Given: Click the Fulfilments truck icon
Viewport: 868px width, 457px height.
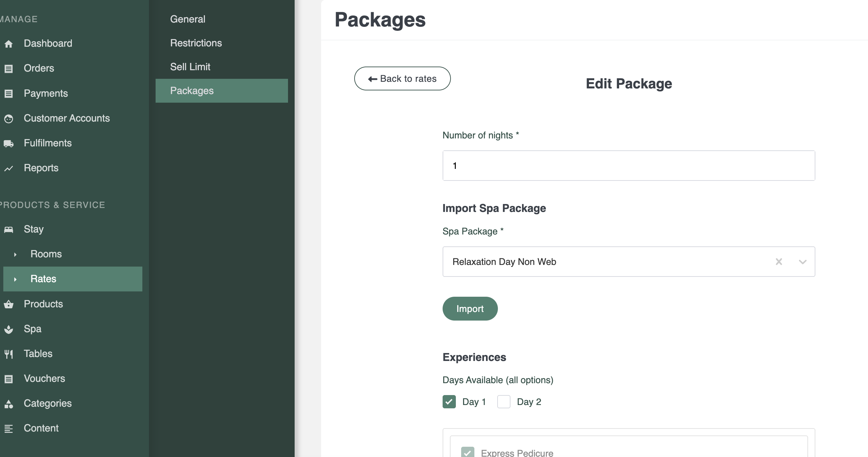Looking at the screenshot, I should [x=9, y=144].
